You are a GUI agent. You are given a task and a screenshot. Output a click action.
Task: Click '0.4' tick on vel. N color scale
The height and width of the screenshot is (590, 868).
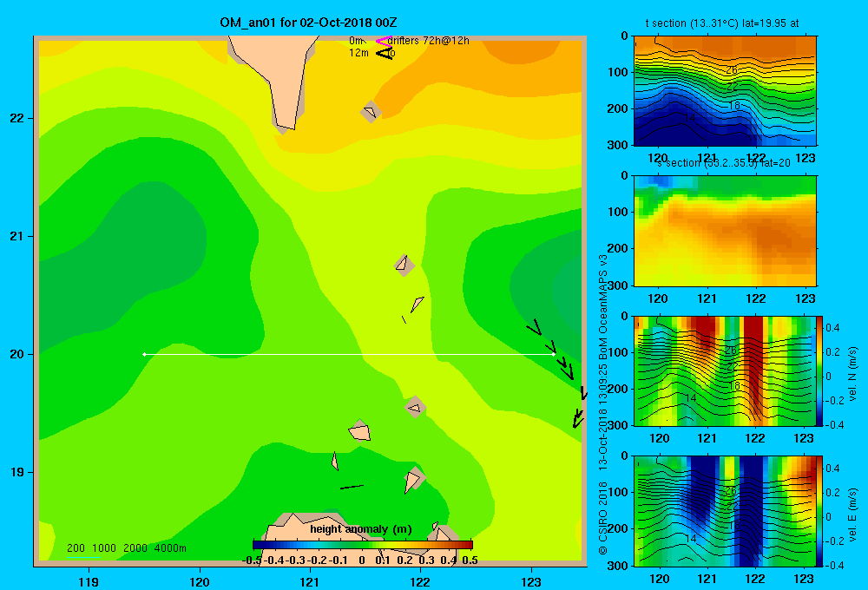[832, 328]
